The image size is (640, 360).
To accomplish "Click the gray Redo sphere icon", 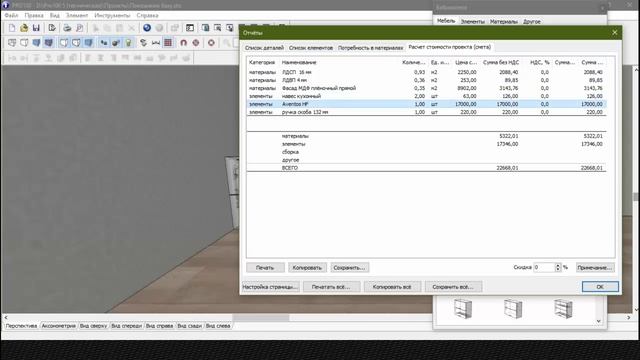I will [159, 28].
